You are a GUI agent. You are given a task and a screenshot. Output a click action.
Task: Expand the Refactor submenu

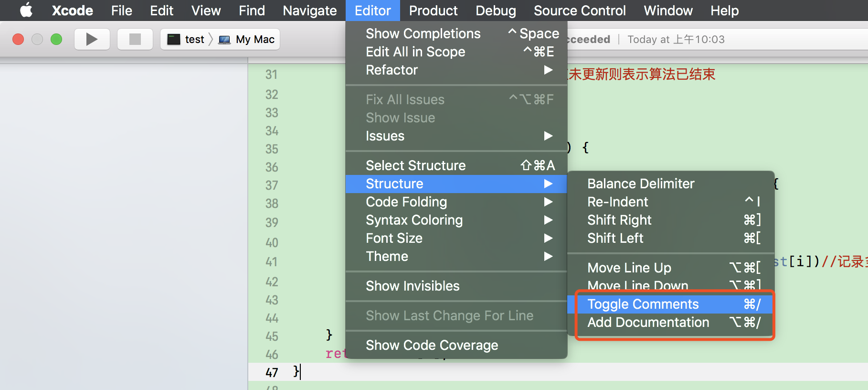coord(456,70)
